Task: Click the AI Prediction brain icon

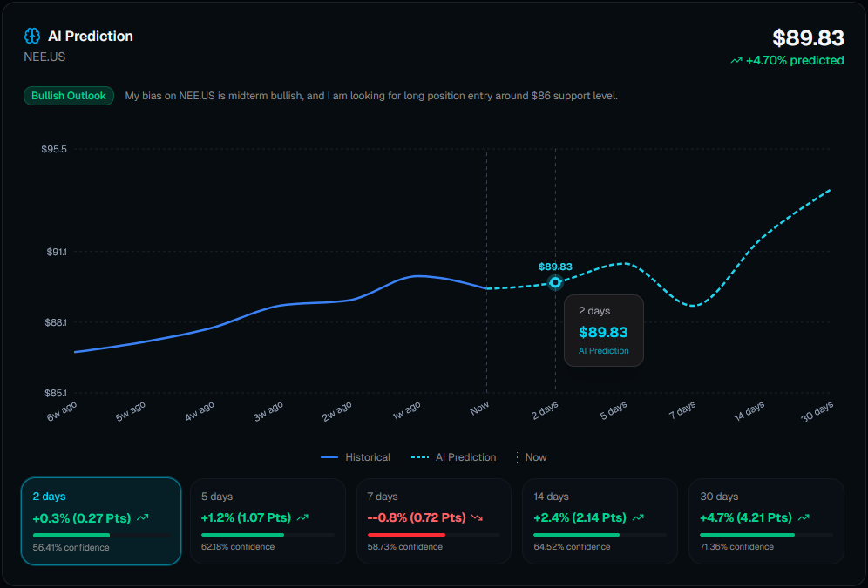Action: pos(32,36)
